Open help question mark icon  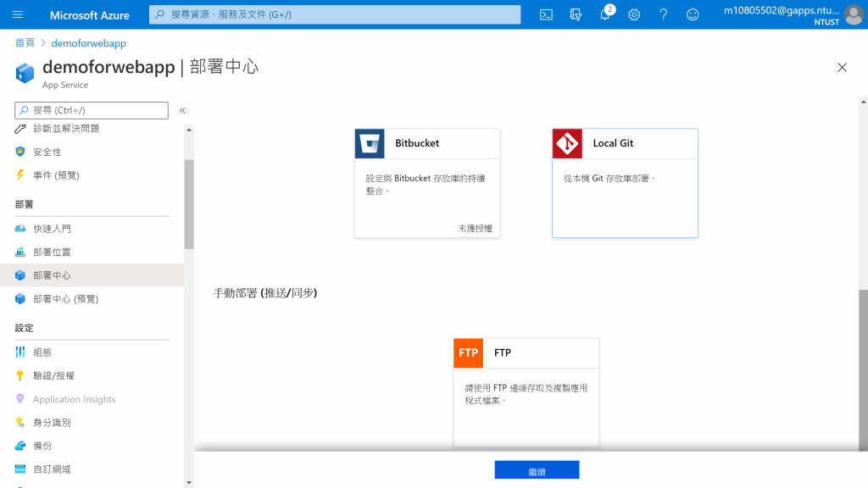coord(663,15)
